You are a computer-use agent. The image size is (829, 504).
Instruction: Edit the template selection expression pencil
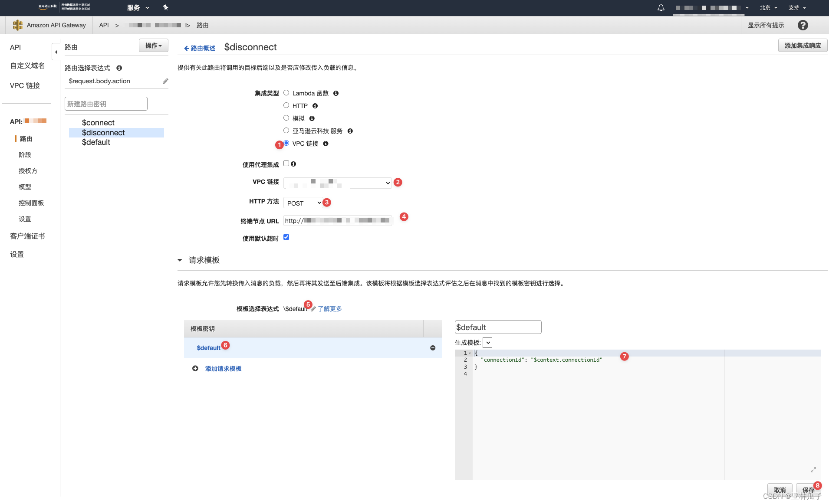(313, 309)
